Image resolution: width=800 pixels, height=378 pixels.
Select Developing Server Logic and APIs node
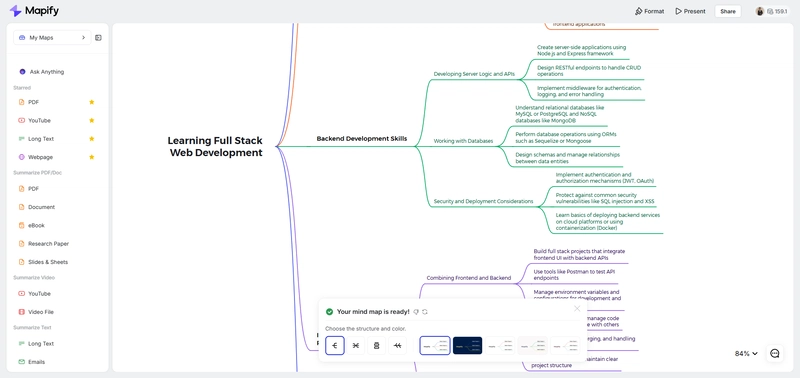point(474,74)
